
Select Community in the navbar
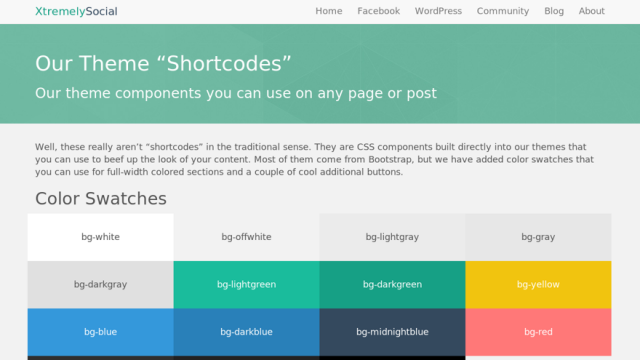tap(502, 11)
